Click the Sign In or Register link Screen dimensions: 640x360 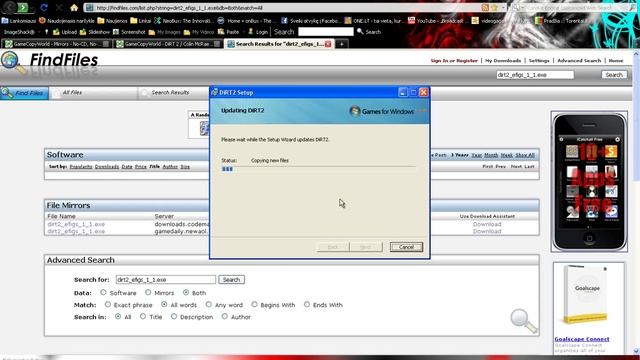[454, 60]
